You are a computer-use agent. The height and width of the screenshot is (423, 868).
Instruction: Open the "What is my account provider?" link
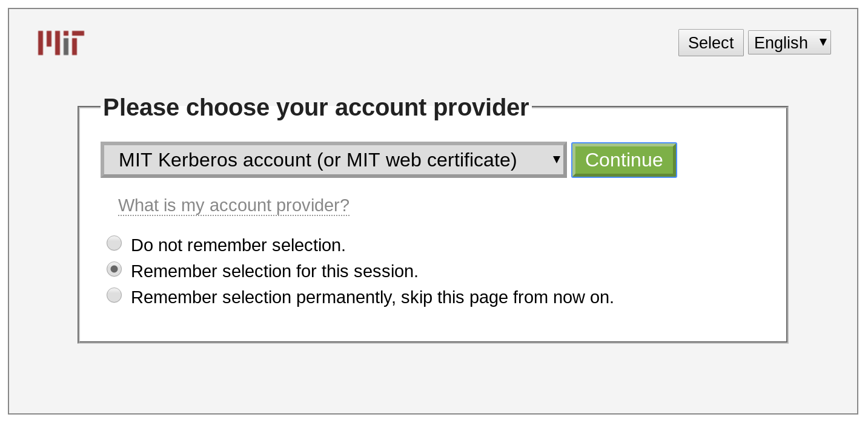[x=233, y=206]
